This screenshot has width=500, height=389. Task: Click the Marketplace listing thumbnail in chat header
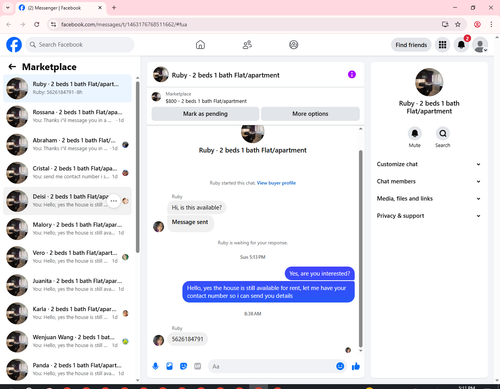pos(156,97)
